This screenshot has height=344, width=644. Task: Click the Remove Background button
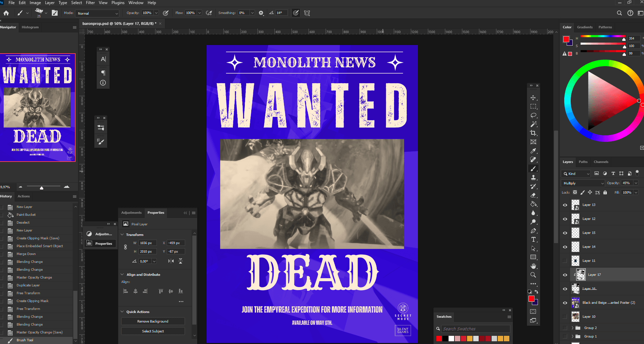(x=153, y=321)
